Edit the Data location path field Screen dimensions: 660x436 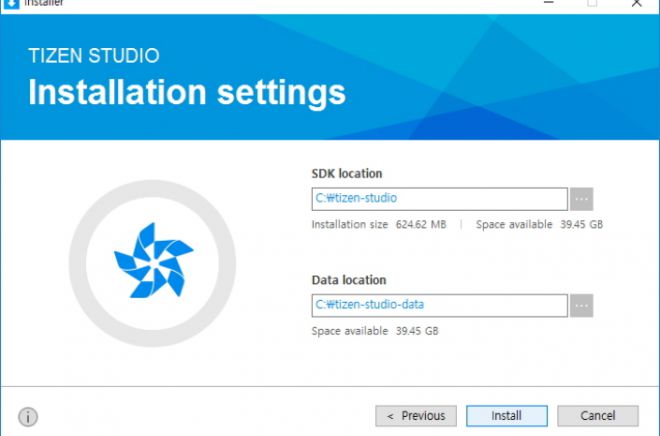pyautogui.click(x=439, y=306)
